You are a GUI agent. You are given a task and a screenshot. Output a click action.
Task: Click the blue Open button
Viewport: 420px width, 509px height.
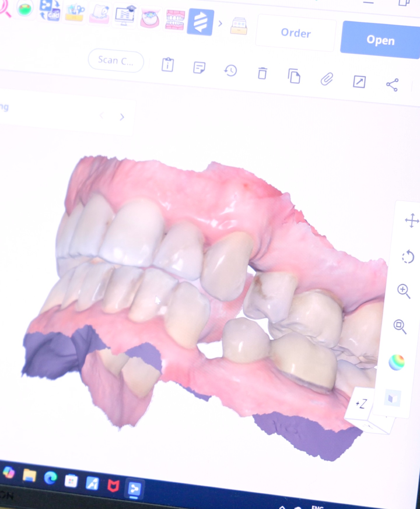[380, 40]
